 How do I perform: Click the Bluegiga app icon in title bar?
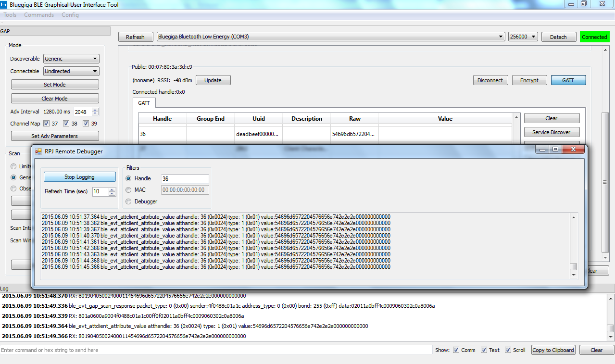click(x=3, y=4)
